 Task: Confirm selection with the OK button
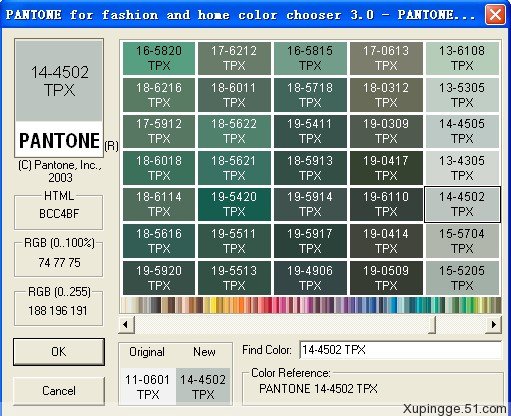click(59, 352)
